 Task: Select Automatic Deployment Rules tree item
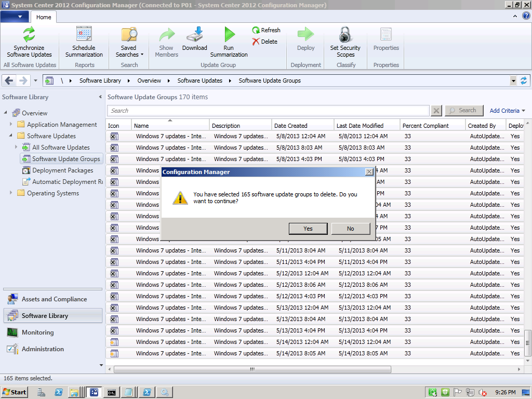(63, 182)
